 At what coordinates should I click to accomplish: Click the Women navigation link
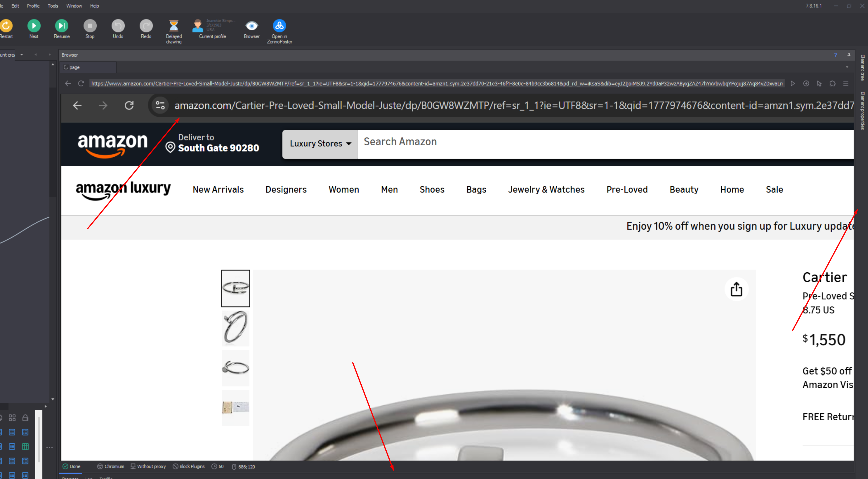click(x=344, y=190)
